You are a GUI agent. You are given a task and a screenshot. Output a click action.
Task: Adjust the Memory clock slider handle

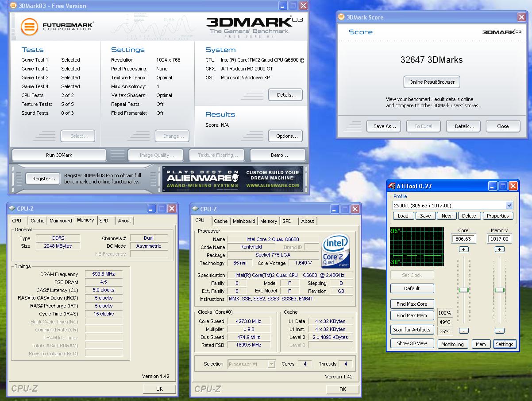point(500,290)
